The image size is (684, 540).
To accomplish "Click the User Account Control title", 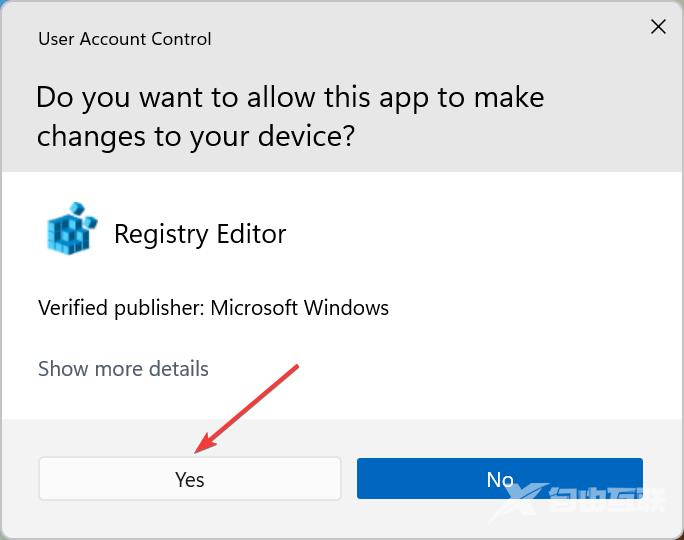I will pos(125,39).
